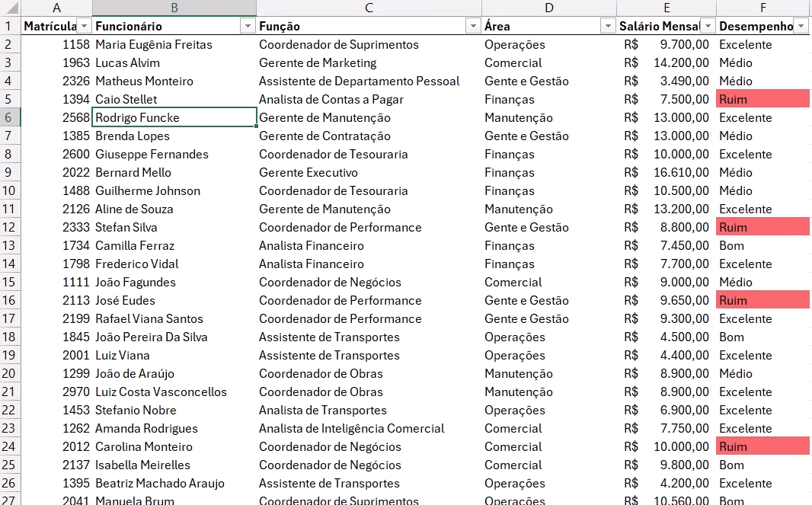812x505 pixels.
Task: Select the cell 'Aline de Souza'
Action: 174,209
